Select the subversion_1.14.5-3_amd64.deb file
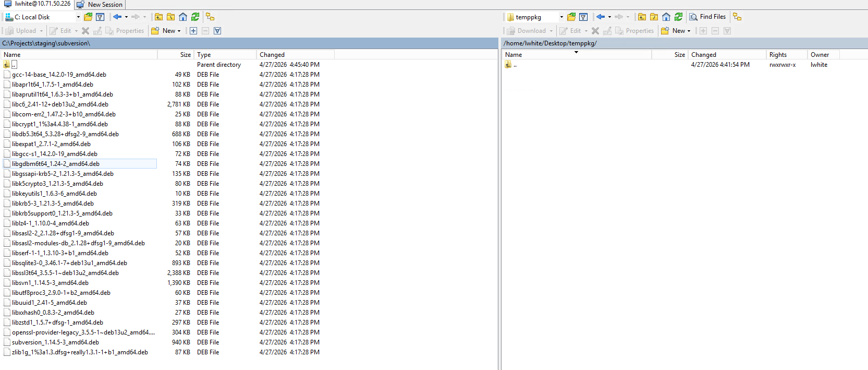Image resolution: width=868 pixels, height=370 pixels. [55, 342]
